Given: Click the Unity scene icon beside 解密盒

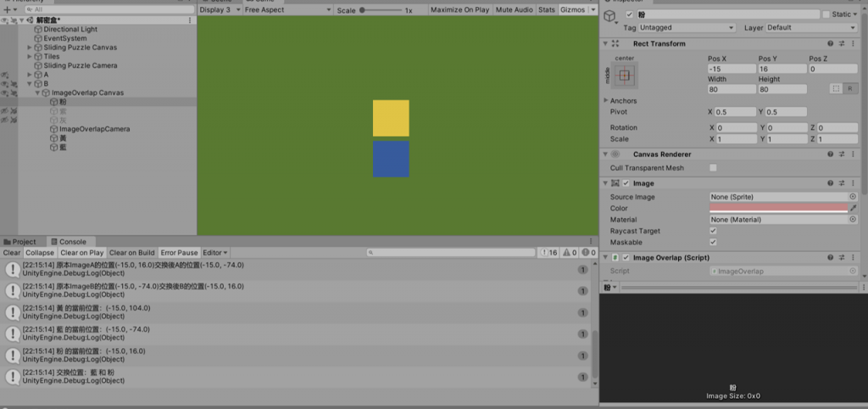Looking at the screenshot, I should tap(29, 20).
